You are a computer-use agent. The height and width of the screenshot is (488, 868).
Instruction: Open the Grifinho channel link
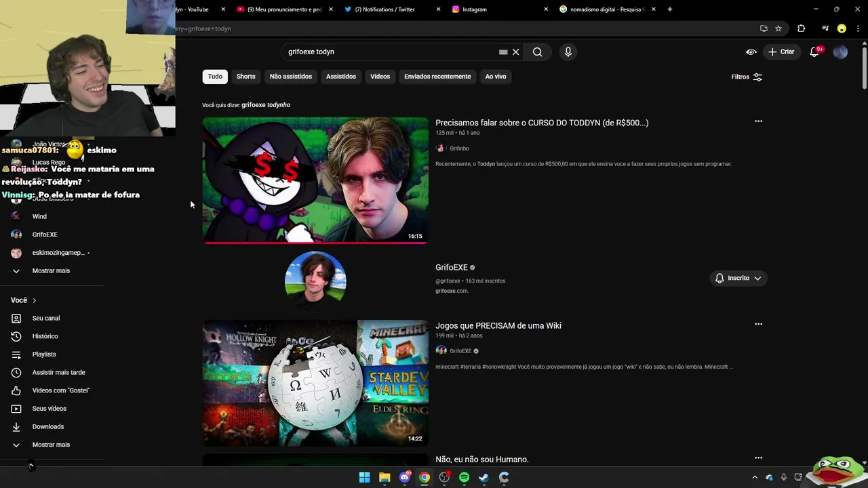pos(459,148)
